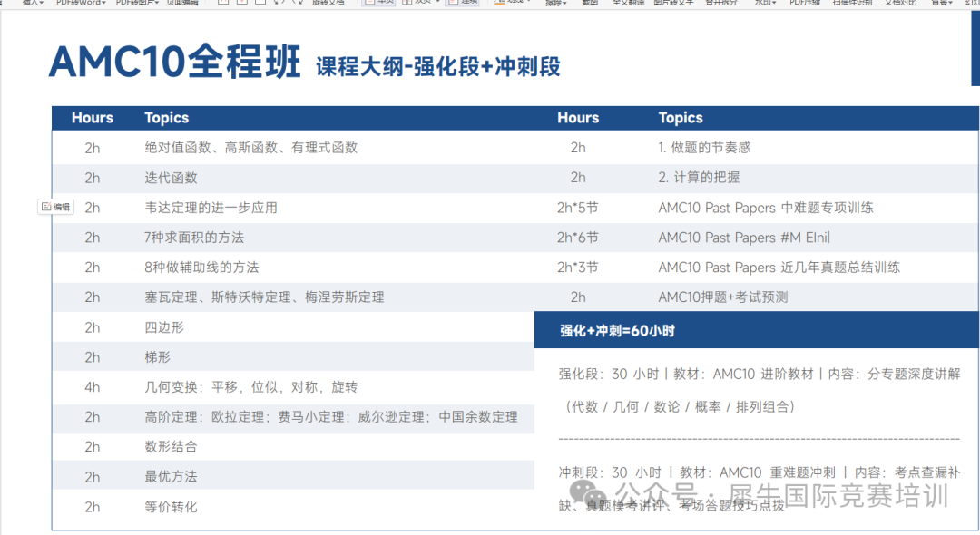Start 全文翻译 full-text translation
Screen dimensions: 980x535
tap(628, 3)
